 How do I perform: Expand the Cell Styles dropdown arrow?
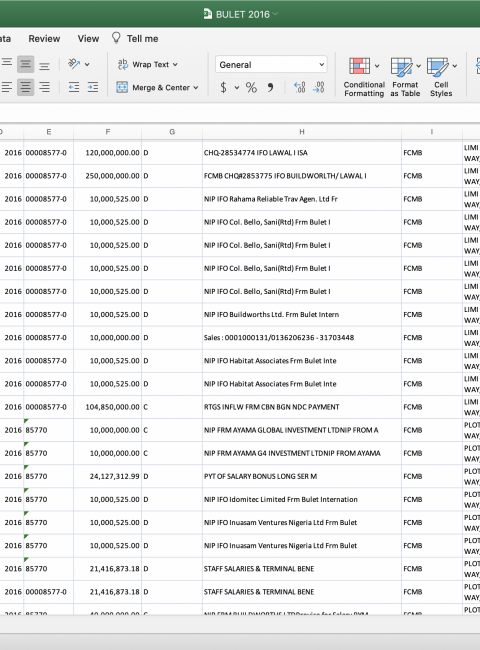pyautogui.click(x=455, y=66)
